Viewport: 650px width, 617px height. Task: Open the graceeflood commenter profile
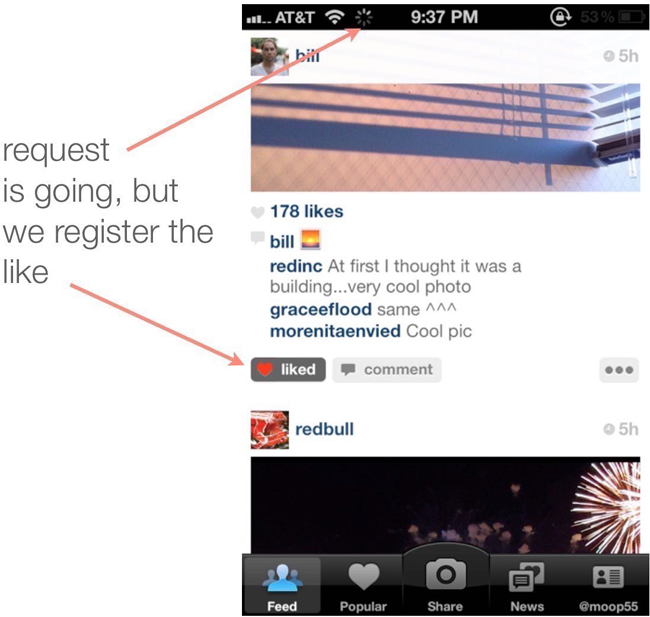(321, 310)
